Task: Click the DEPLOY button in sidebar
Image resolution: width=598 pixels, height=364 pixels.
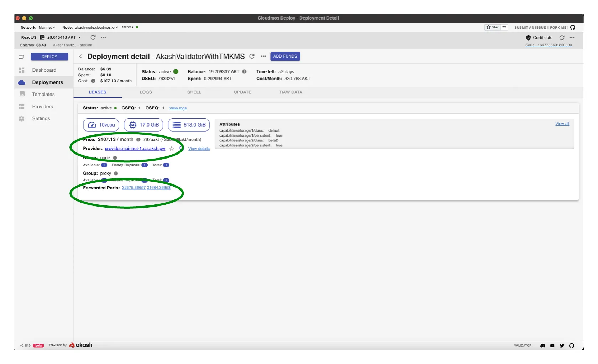Action: pyautogui.click(x=49, y=57)
